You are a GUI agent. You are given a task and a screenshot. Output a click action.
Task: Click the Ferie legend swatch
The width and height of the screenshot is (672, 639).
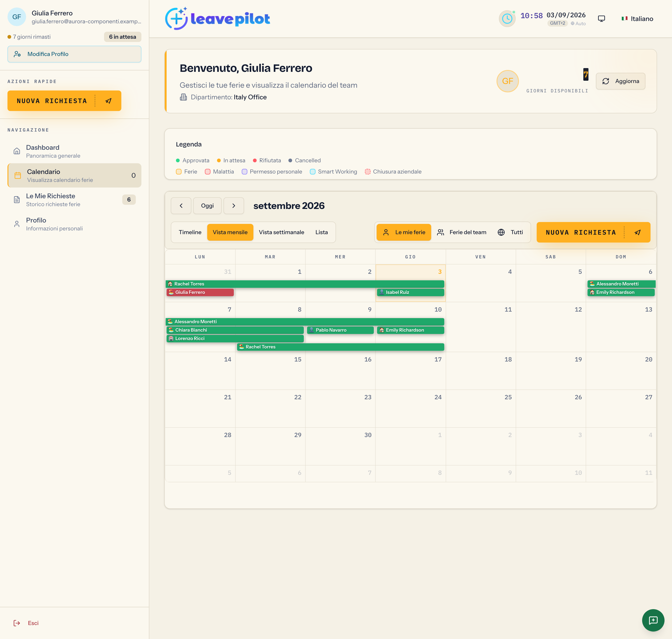[x=178, y=172]
